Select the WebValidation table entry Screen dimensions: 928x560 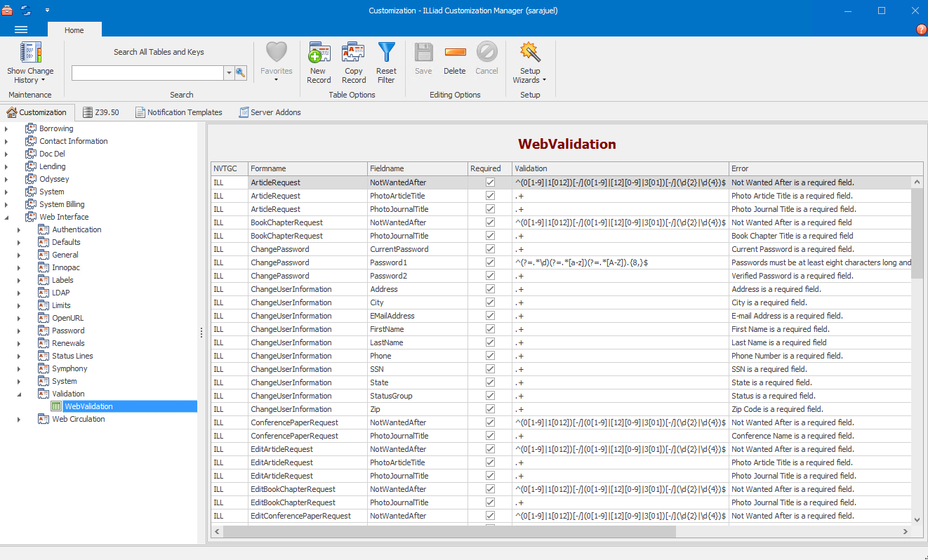pos(88,406)
